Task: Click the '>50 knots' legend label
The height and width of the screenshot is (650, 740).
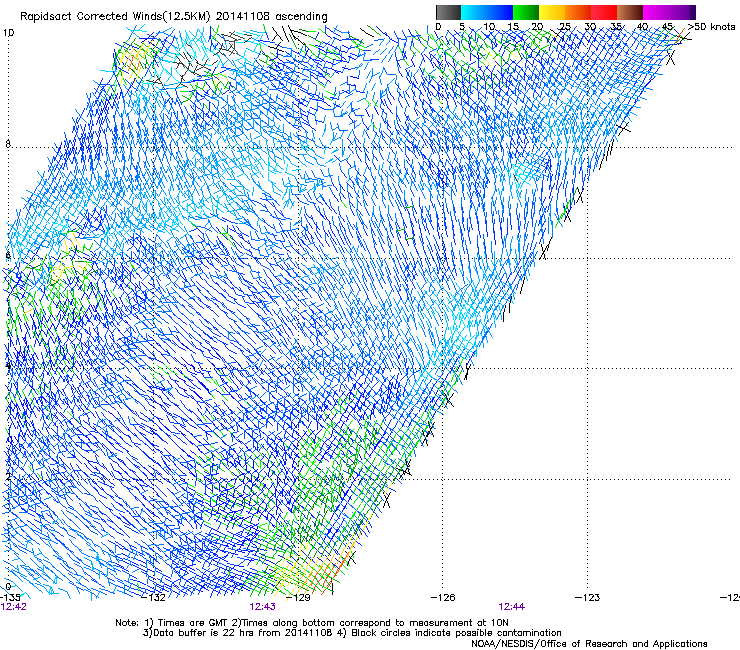Action: tap(711, 27)
